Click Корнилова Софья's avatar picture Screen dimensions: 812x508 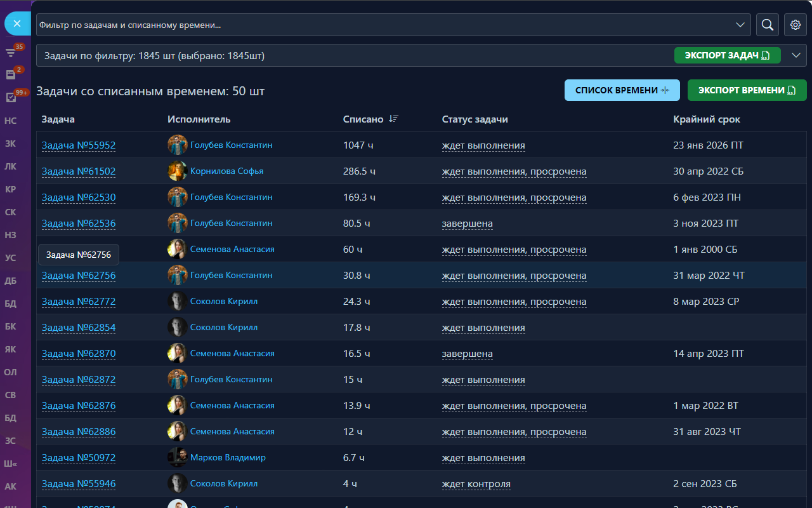click(177, 171)
